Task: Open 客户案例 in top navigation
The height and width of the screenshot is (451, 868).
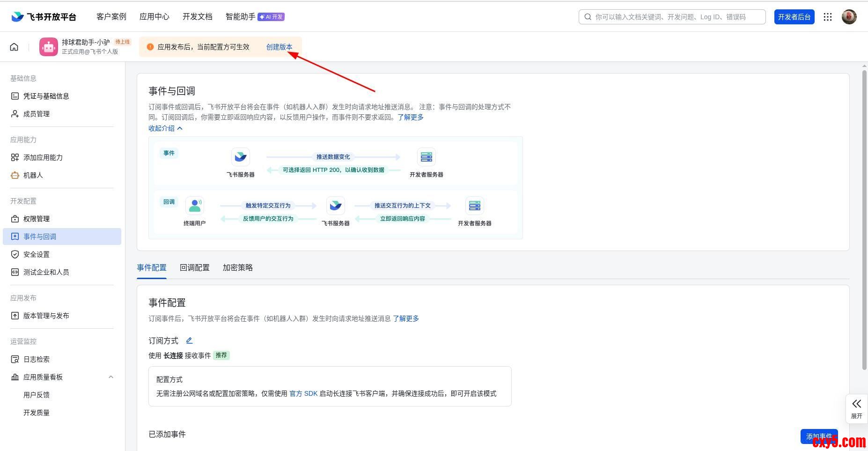Action: click(x=111, y=17)
